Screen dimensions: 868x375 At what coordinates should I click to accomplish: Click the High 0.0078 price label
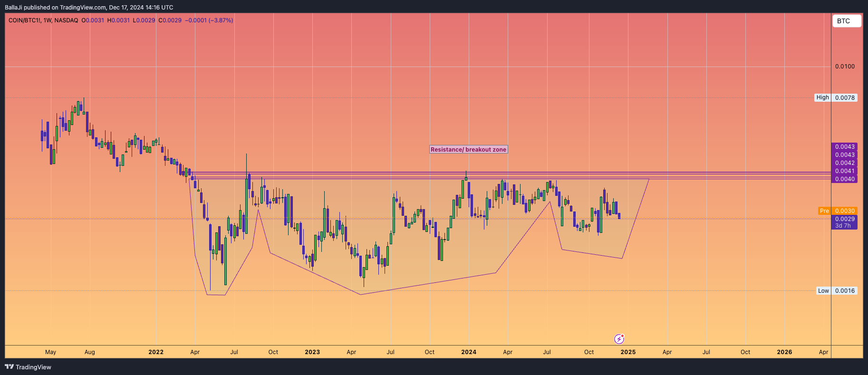pyautogui.click(x=836, y=97)
